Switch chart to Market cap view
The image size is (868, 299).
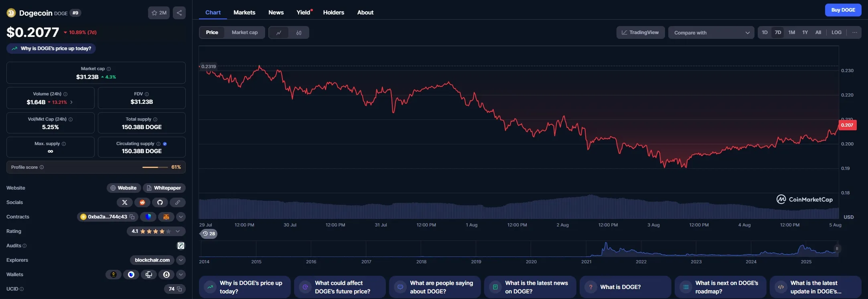point(245,32)
